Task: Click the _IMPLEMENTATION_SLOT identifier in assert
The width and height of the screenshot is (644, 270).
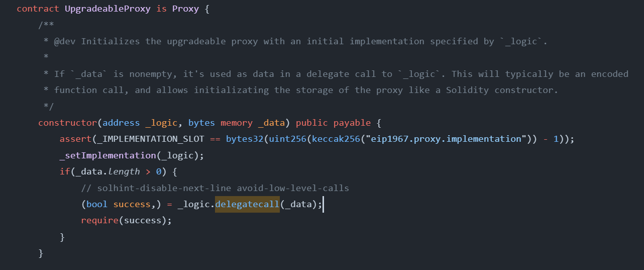Action: (146, 139)
